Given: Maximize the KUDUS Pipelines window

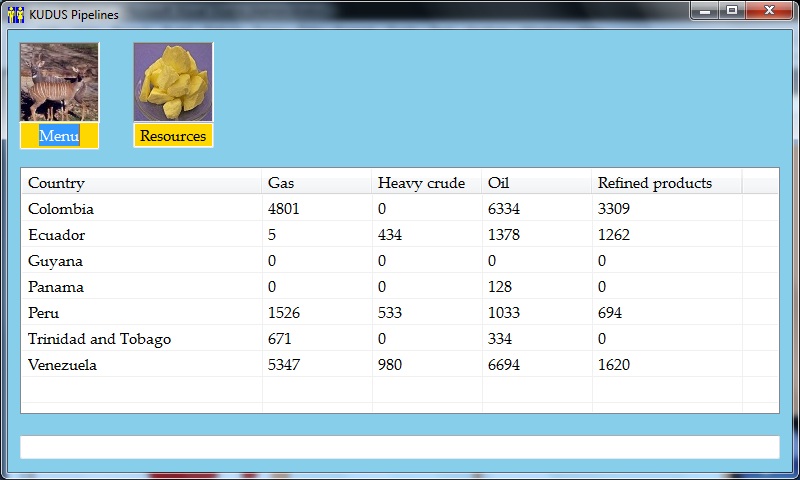Looking at the screenshot, I should (732, 11).
